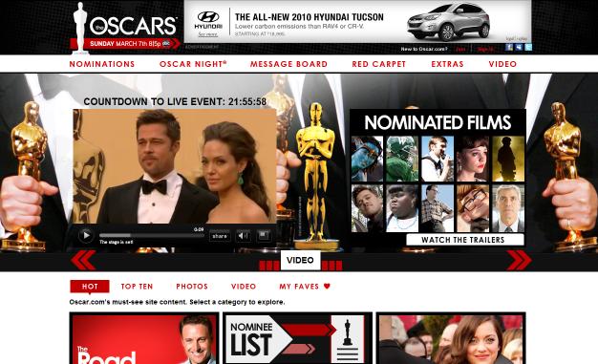Open first thumbnail in second Nominated Films row
The height and width of the screenshot is (364, 598).
(x=367, y=208)
